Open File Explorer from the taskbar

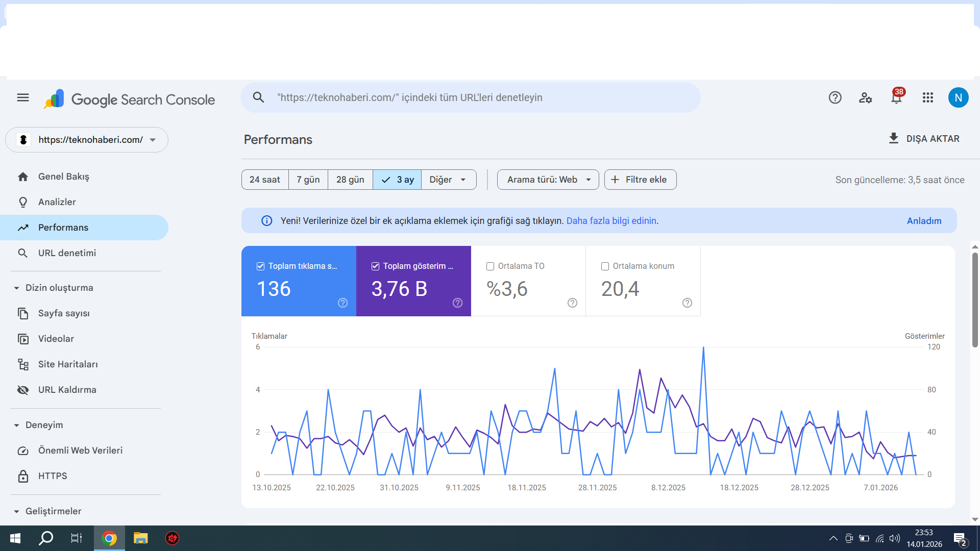[140, 538]
